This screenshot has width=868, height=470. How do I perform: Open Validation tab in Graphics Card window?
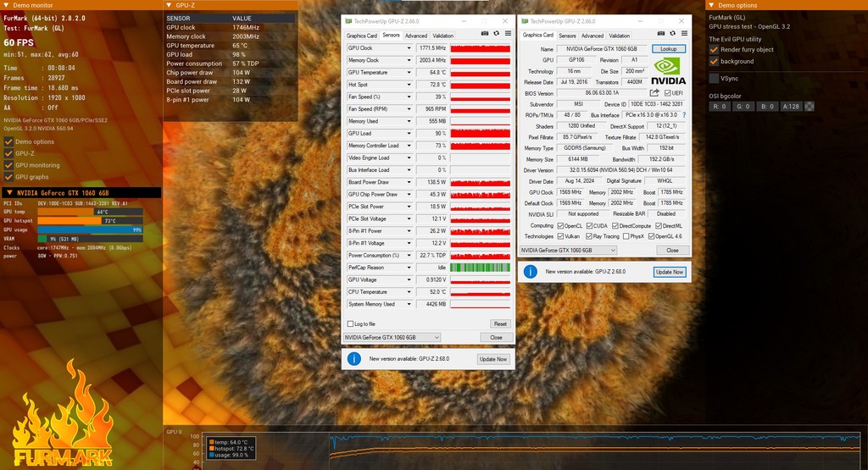pos(620,36)
